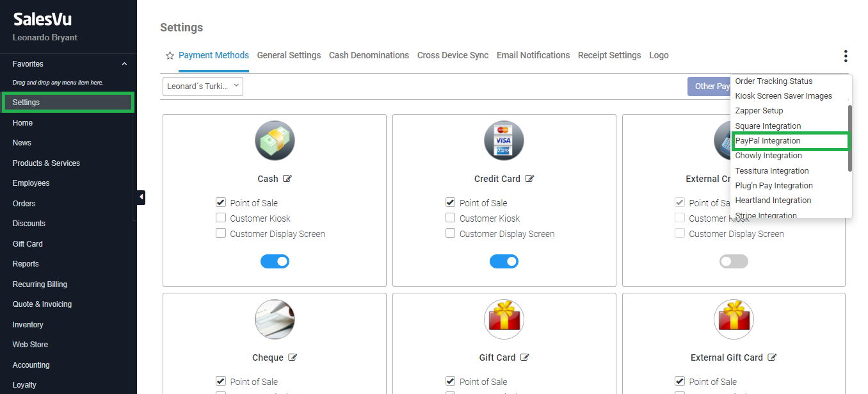This screenshot has width=868, height=394.
Task: Collapse the sidebar with the arrow handle
Action: point(141,197)
